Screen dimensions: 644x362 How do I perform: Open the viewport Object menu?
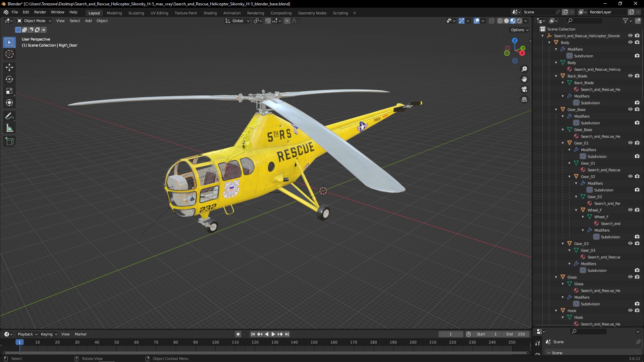102,21
